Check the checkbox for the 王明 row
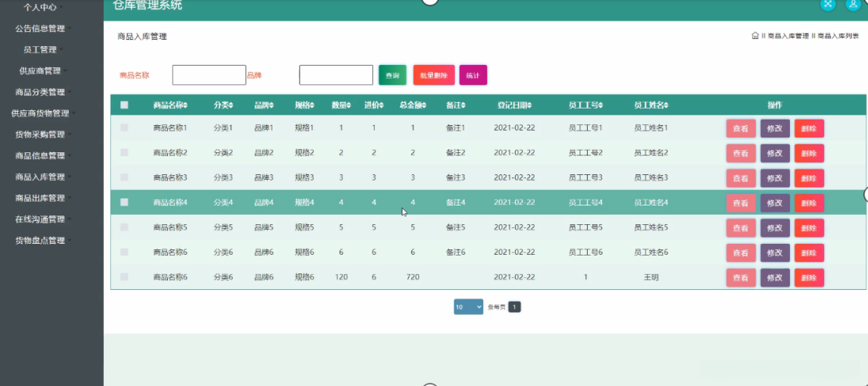Image resolution: width=868 pixels, height=386 pixels. [x=124, y=277]
